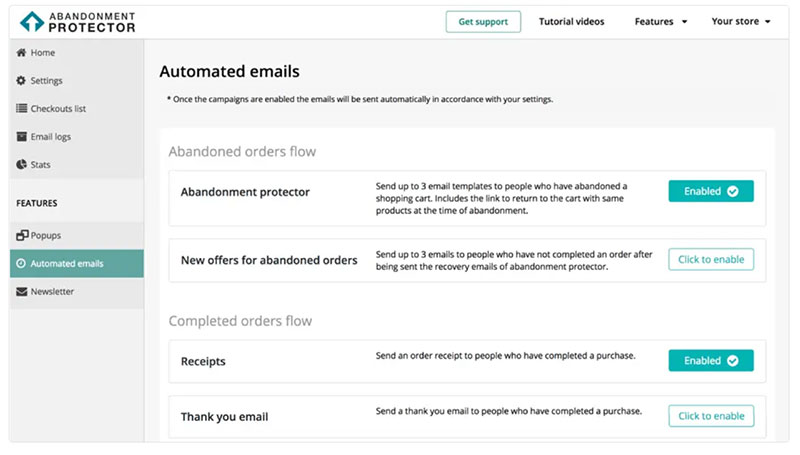Click the Automated emails clock icon

click(x=21, y=263)
